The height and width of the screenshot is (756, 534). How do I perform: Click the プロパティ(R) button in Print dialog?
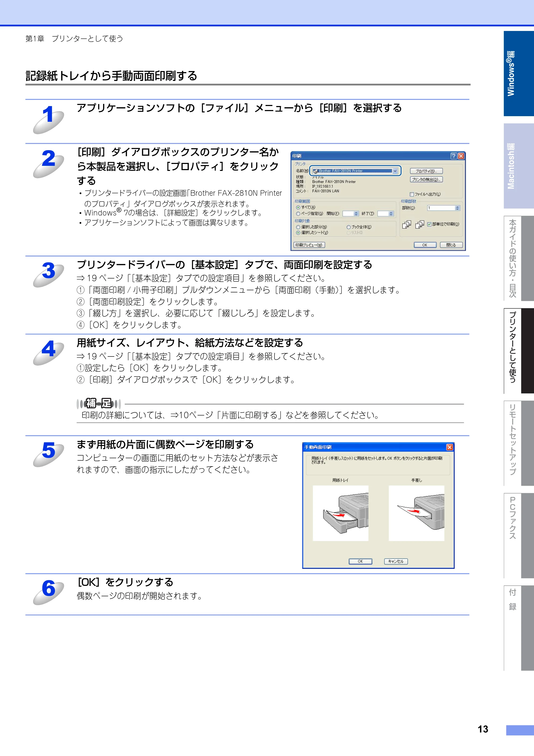point(426,171)
